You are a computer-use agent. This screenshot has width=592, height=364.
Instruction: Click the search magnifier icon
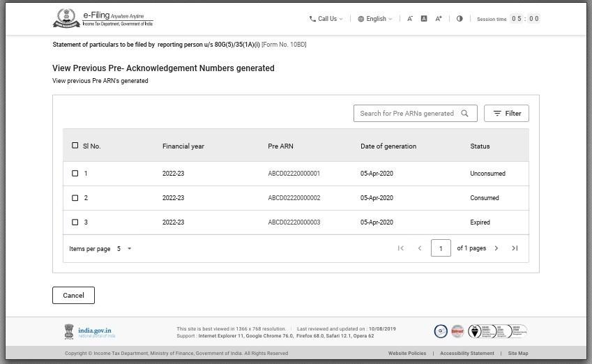pyautogui.click(x=464, y=114)
